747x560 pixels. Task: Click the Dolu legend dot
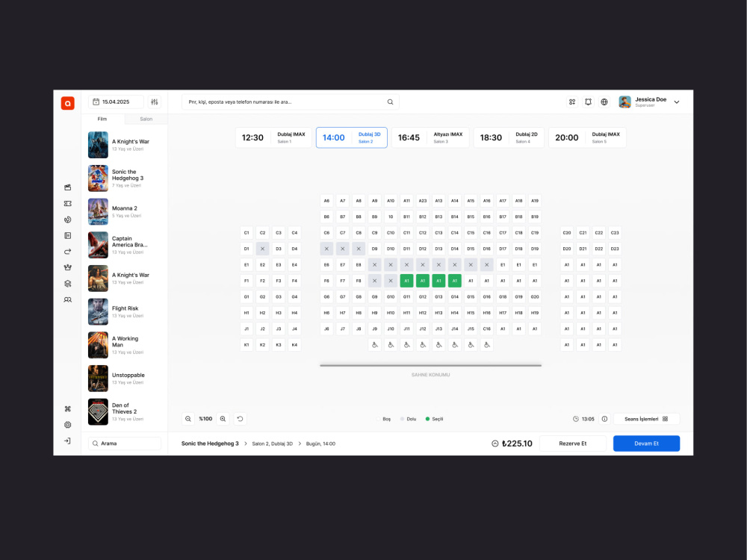402,419
